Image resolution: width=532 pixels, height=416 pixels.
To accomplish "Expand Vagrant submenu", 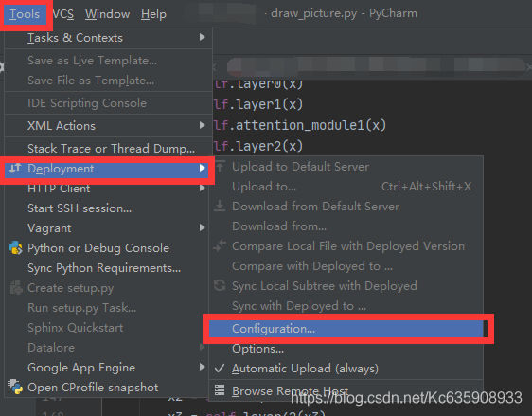I will coord(107,228).
